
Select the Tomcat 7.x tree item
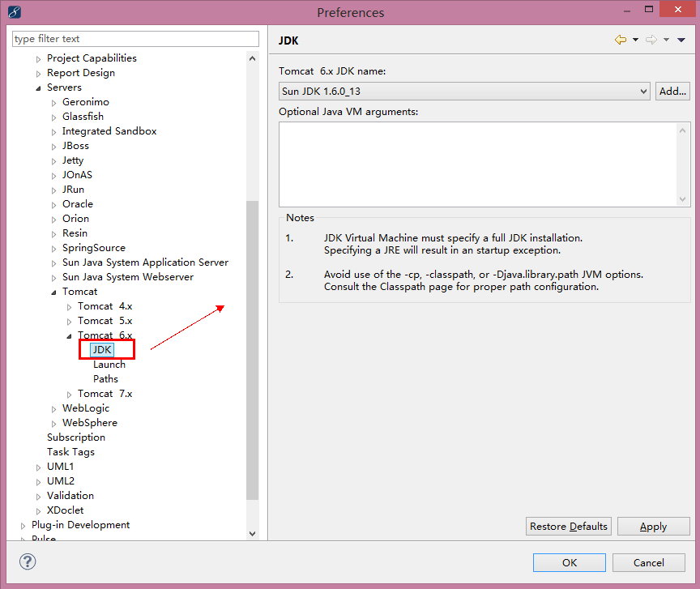(x=105, y=394)
